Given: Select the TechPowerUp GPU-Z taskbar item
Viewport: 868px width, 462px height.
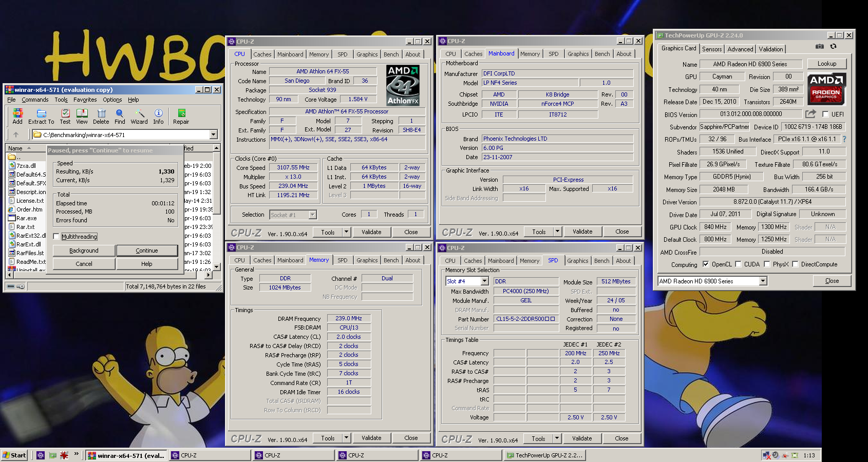Looking at the screenshot, I should [x=544, y=455].
